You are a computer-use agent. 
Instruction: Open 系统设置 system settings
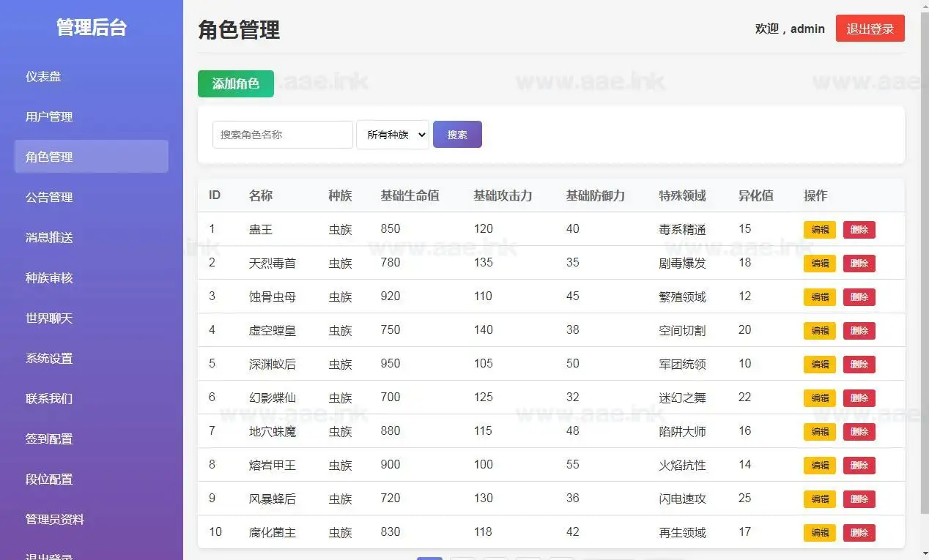[49, 358]
